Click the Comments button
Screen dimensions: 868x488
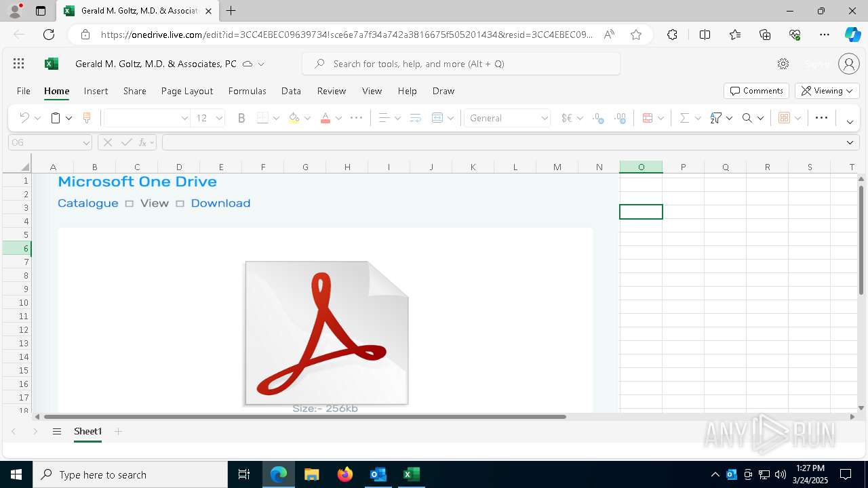click(x=756, y=91)
